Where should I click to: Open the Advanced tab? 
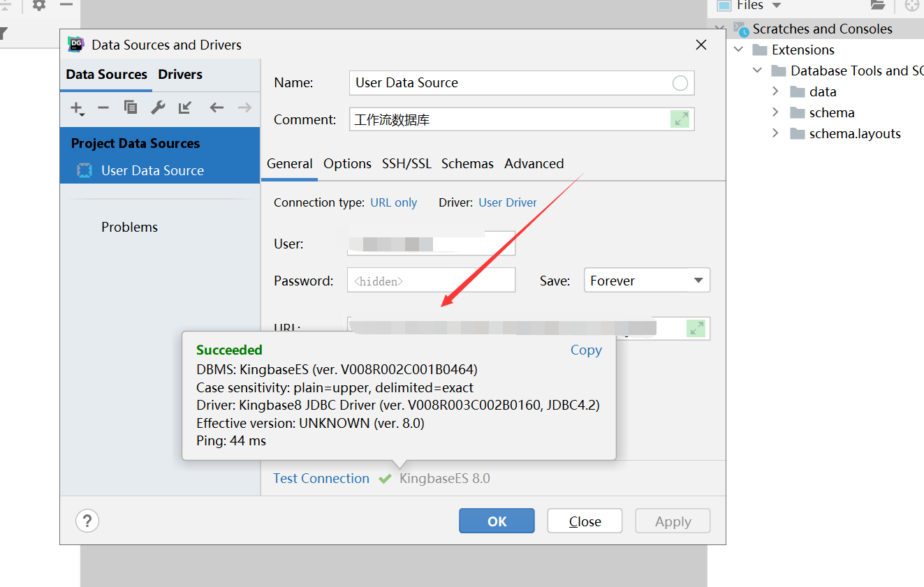(534, 164)
